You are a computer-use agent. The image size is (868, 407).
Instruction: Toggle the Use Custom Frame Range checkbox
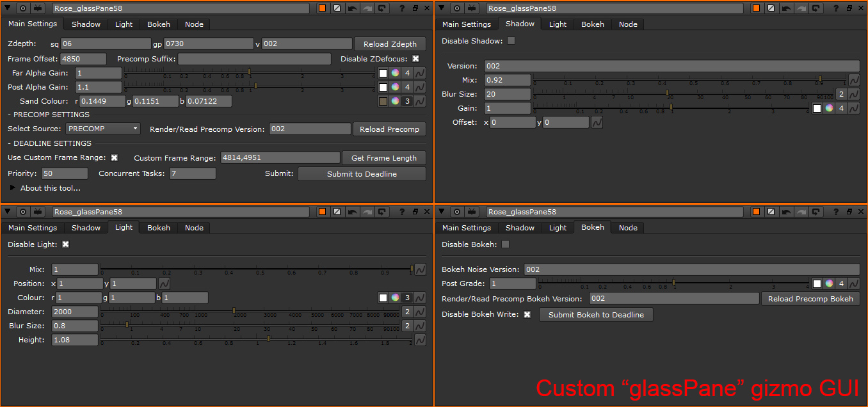point(114,157)
